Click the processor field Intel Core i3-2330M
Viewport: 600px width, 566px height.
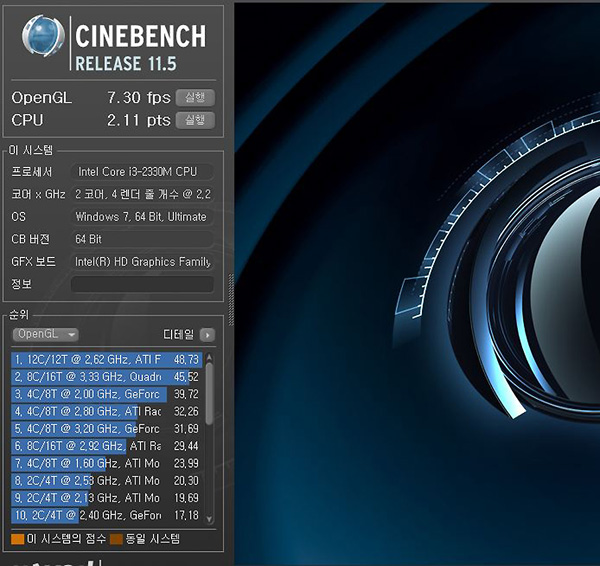coord(142,172)
